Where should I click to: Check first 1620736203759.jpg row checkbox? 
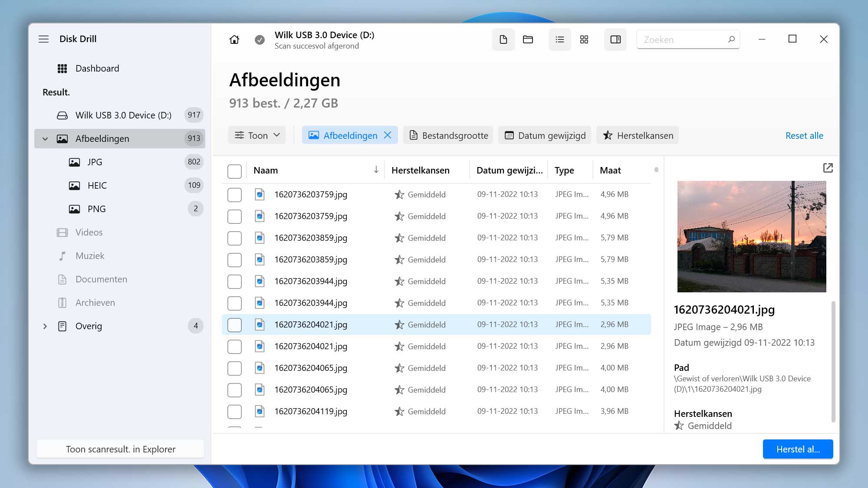tap(234, 195)
